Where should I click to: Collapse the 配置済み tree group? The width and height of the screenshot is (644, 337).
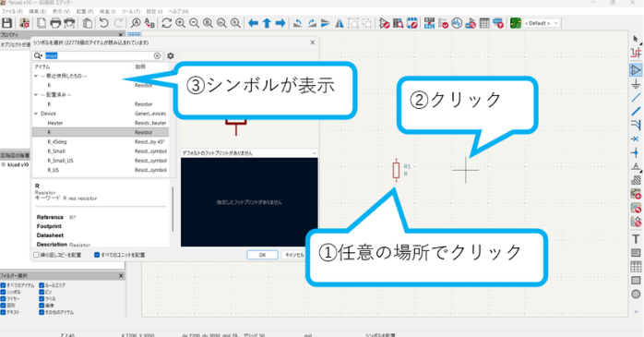pos(36,94)
